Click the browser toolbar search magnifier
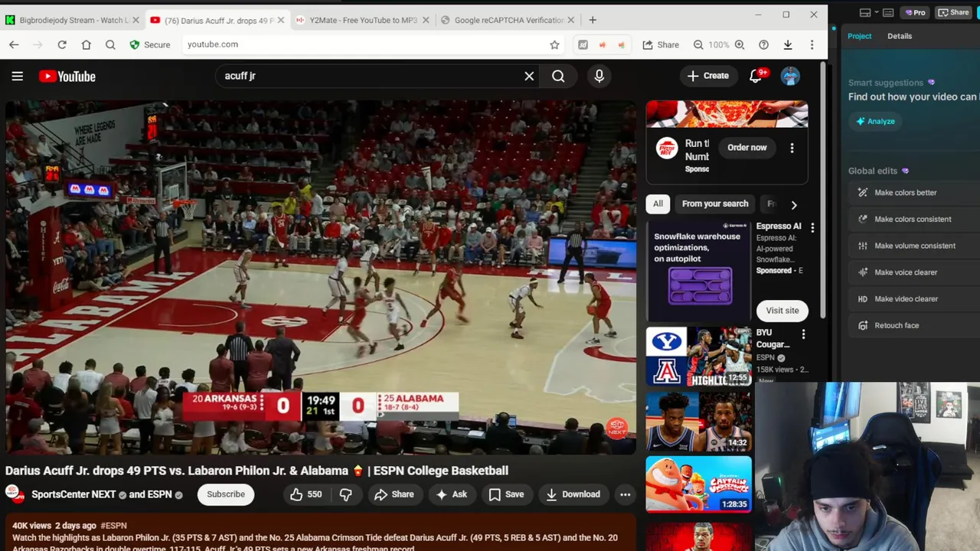The width and height of the screenshot is (980, 551). click(x=110, y=44)
